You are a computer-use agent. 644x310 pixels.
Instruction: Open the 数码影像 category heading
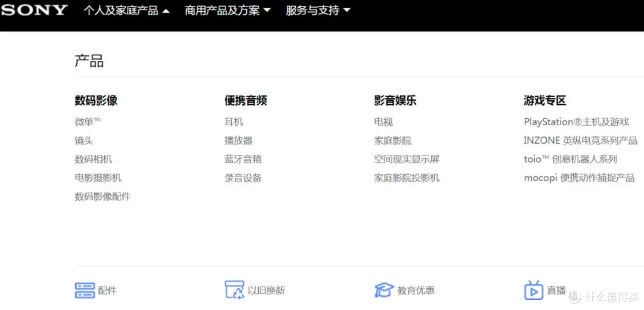click(96, 101)
